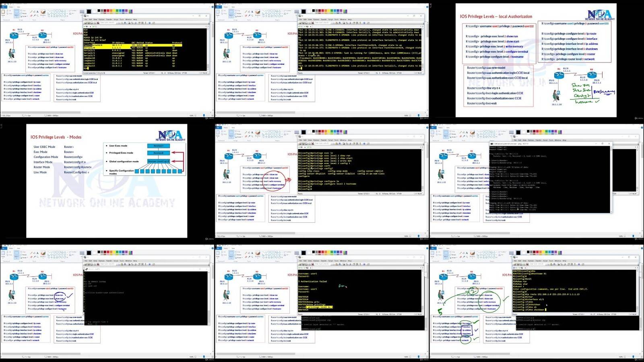Open terminal File menu in the interface-brief frame
The image size is (644, 362).
click(85, 19)
